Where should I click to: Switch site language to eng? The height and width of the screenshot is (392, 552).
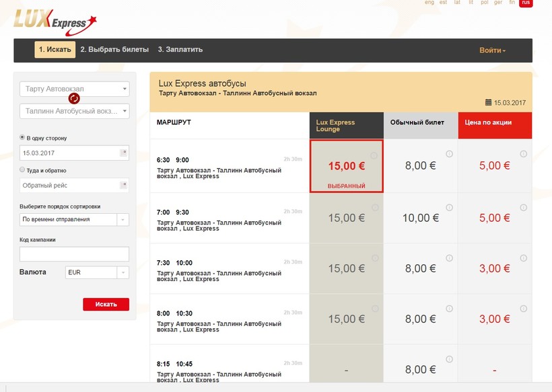[429, 3]
